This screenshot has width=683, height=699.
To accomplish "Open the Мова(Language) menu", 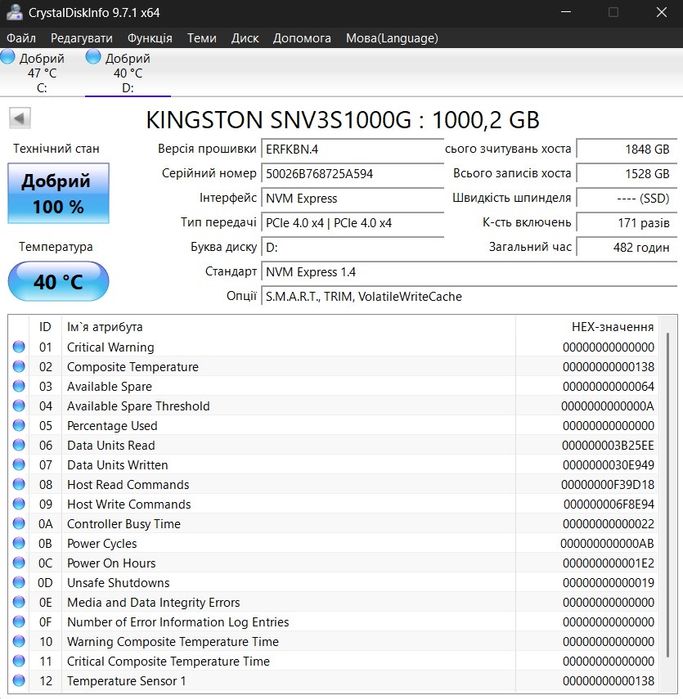I will (392, 38).
